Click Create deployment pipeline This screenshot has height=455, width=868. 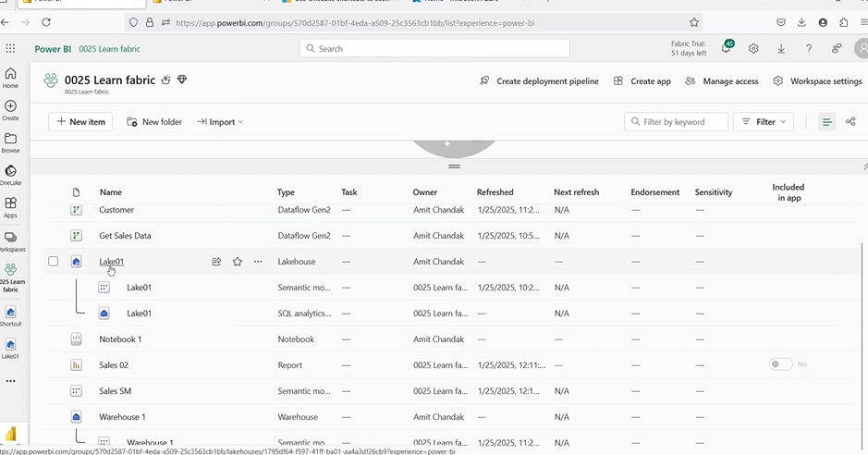[539, 80]
